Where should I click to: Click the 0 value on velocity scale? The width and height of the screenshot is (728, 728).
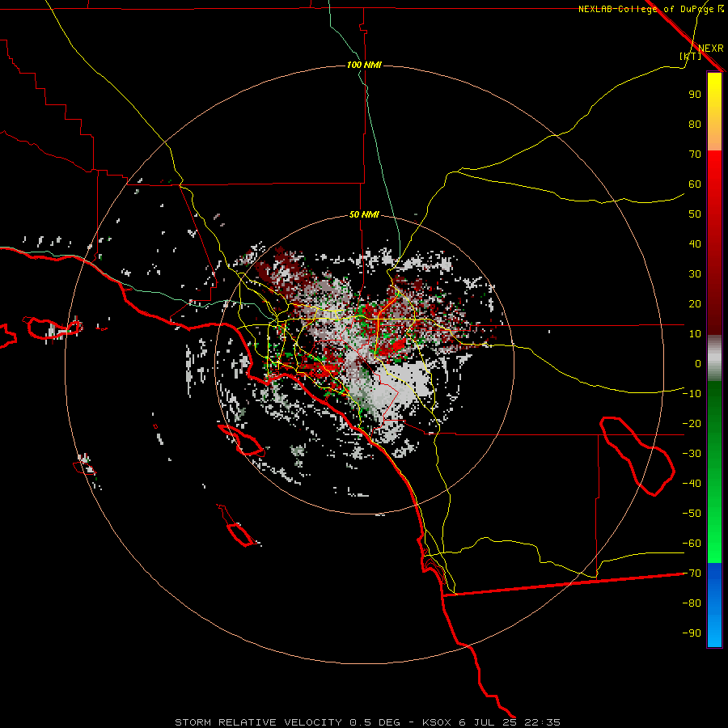pyautogui.click(x=698, y=364)
